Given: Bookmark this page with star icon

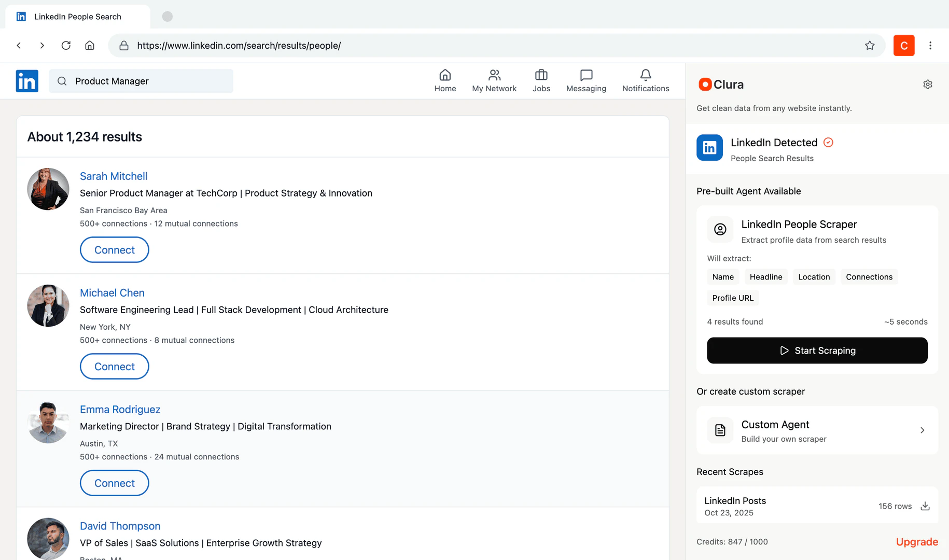Looking at the screenshot, I should pyautogui.click(x=870, y=46).
